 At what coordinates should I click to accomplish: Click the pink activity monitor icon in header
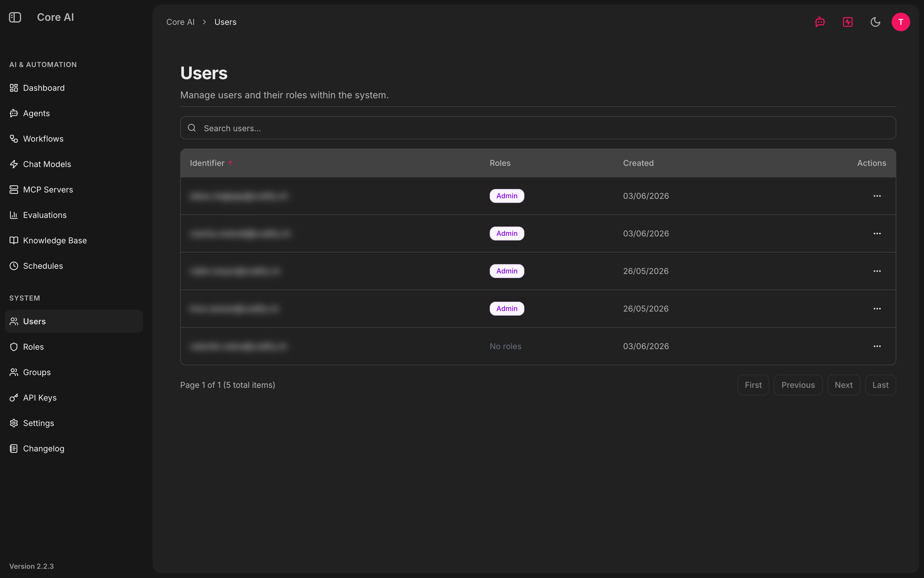tap(848, 22)
